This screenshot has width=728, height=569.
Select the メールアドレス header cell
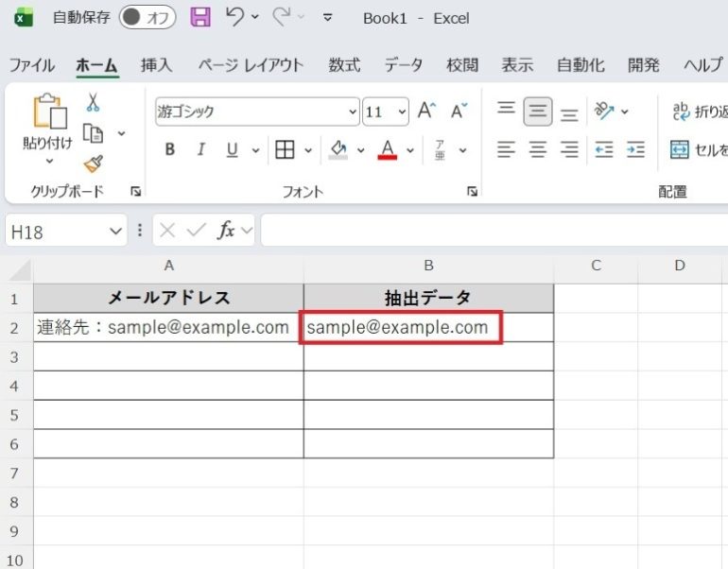click(x=168, y=298)
